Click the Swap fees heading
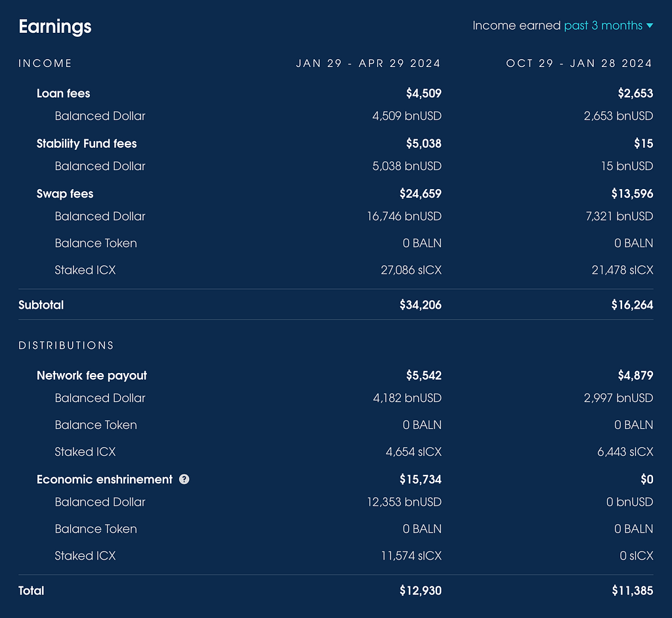This screenshot has height=618, width=672. click(65, 194)
